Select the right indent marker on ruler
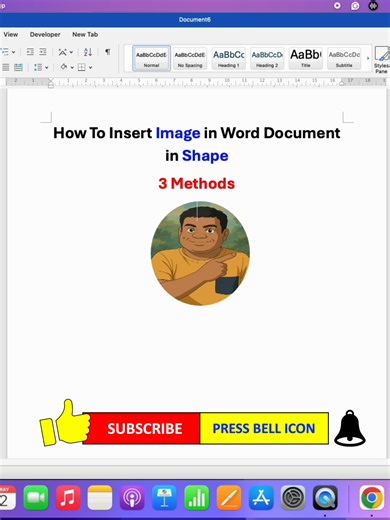390x520 pixels. (x=342, y=83)
